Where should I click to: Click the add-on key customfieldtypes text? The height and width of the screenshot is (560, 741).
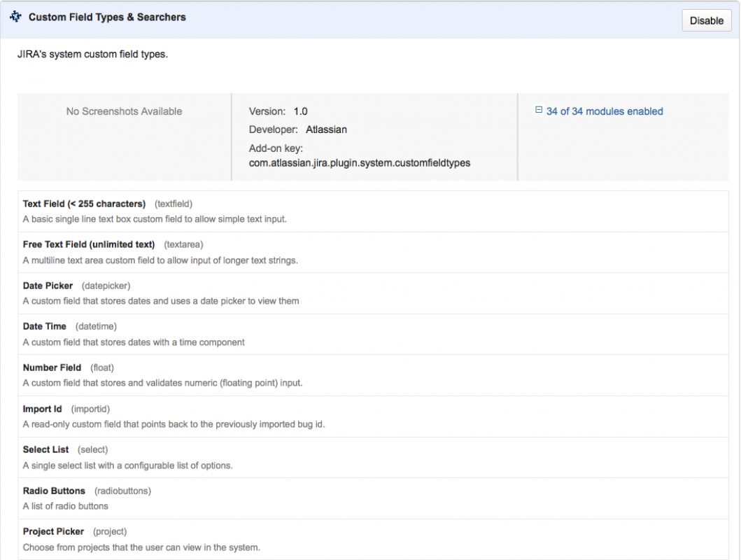pos(359,163)
